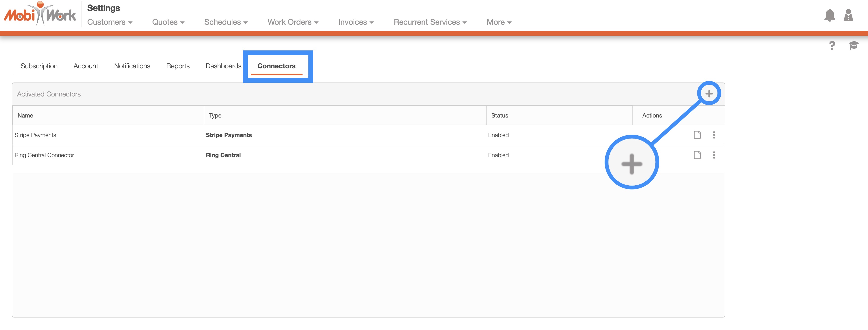Open the graduation cap training icon
868x330 pixels.
tap(853, 45)
